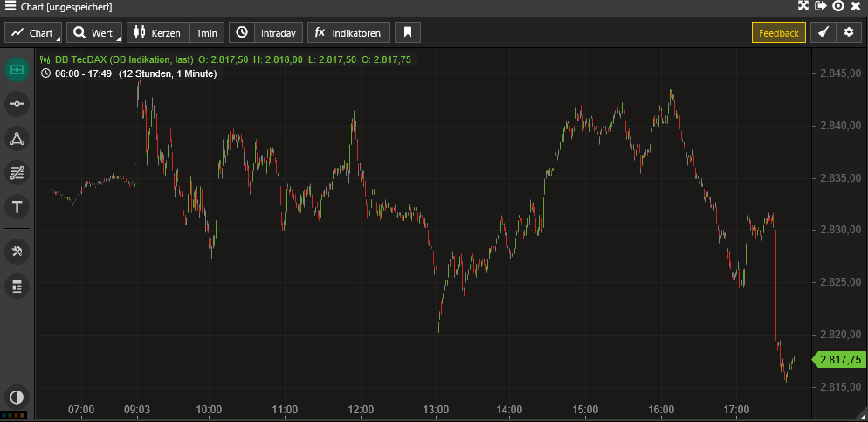
Task: Select the horizontal line drawing tool
Action: click(17, 104)
